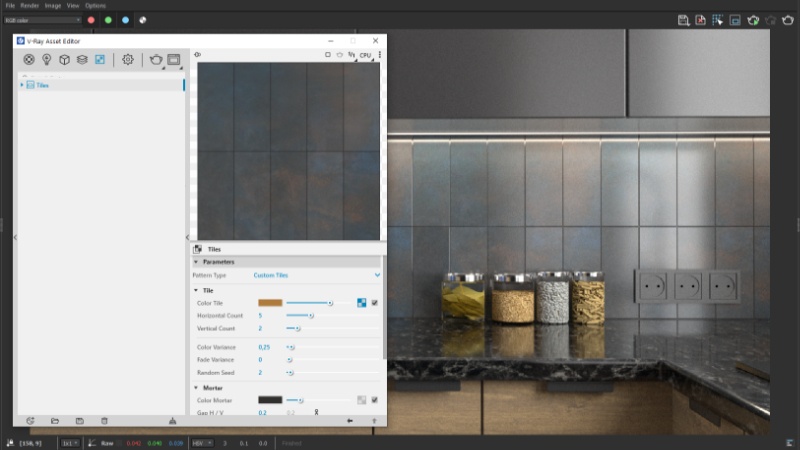The height and width of the screenshot is (450, 800).
Task: Expand the Tiles tree item arrow
Action: point(22,85)
